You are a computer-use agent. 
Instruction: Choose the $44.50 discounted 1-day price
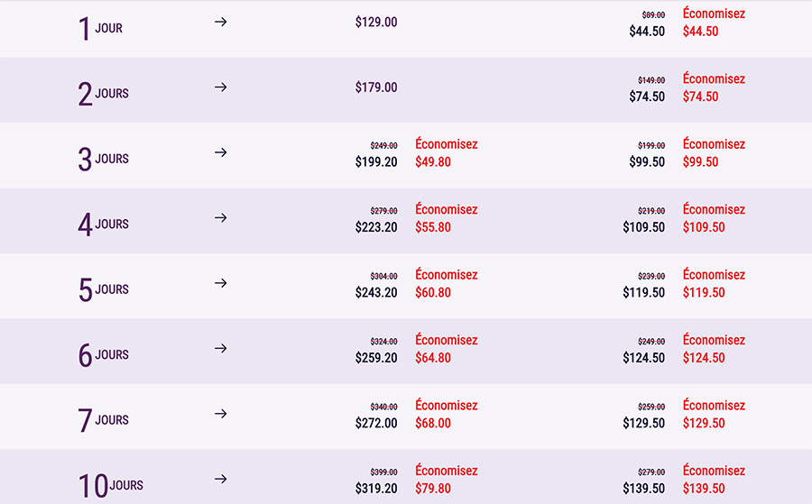[x=647, y=32]
